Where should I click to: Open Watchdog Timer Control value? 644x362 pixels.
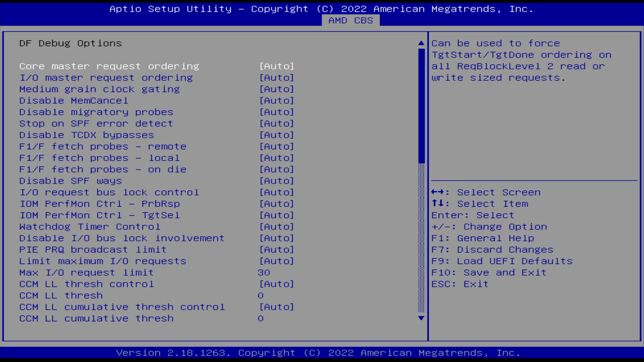[277, 227]
